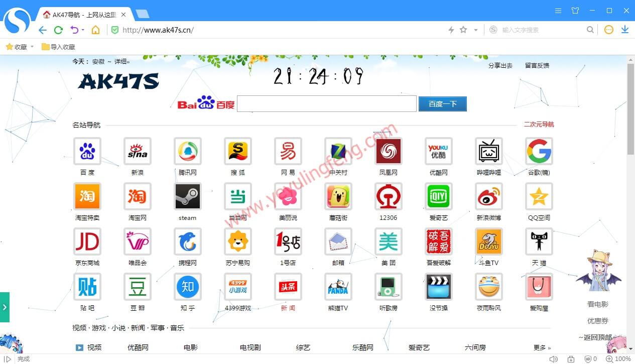The image size is (635, 364).
Task: Open the 收藏 favorites menu
Action: coord(17,47)
